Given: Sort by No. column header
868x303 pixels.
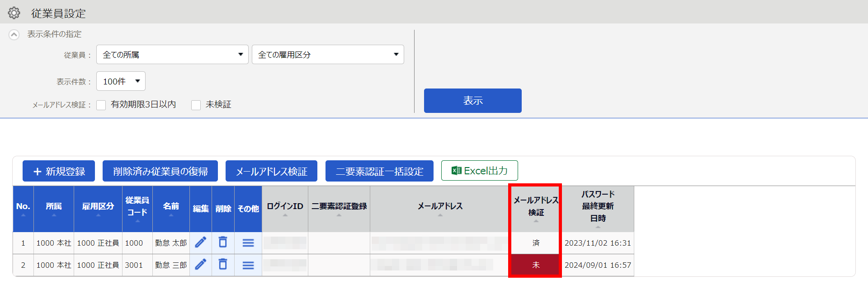Looking at the screenshot, I should click(x=23, y=209).
